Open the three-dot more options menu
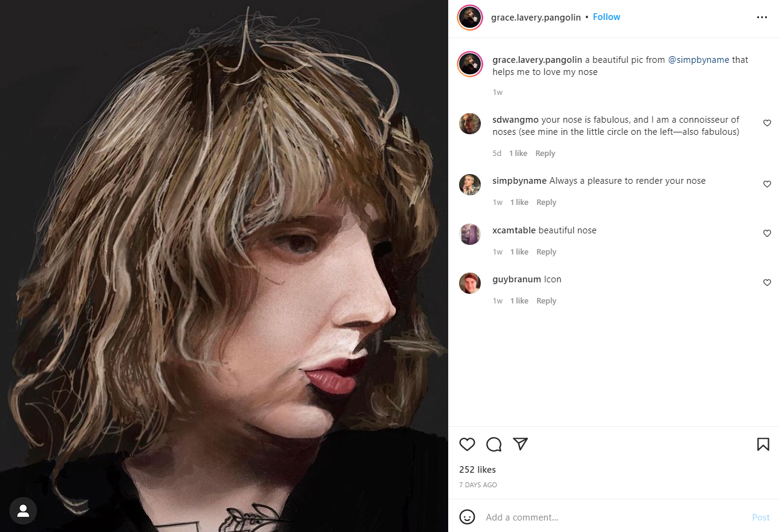Screen dimensions: 779x532 pyautogui.click(x=762, y=18)
